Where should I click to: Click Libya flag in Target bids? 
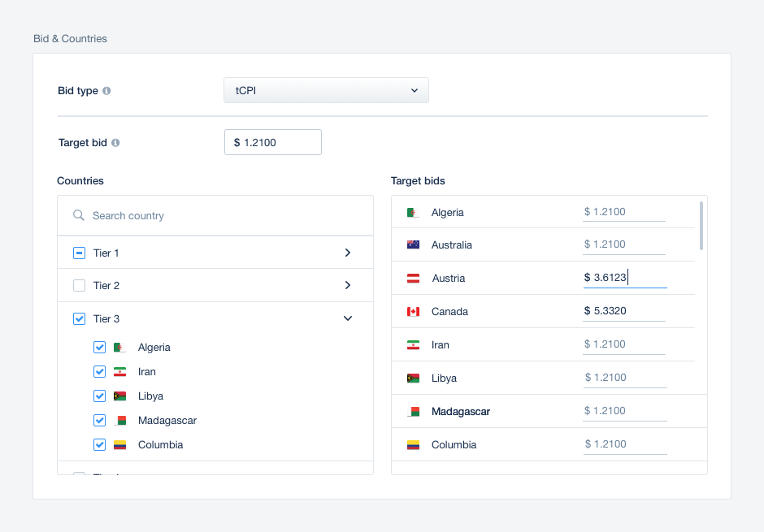[413, 378]
